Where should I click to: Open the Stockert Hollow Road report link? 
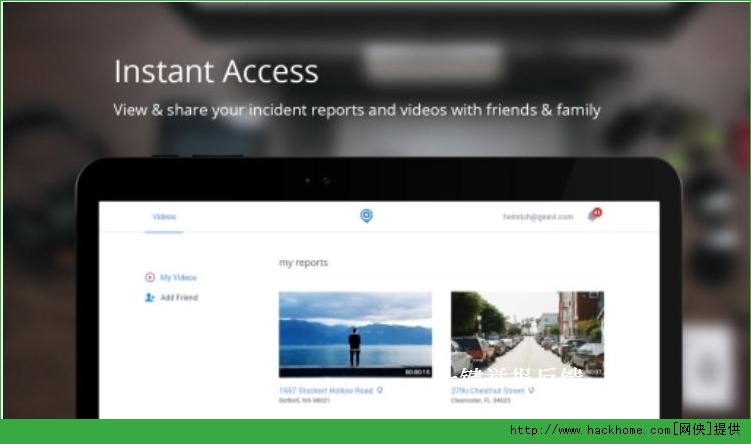click(x=325, y=390)
